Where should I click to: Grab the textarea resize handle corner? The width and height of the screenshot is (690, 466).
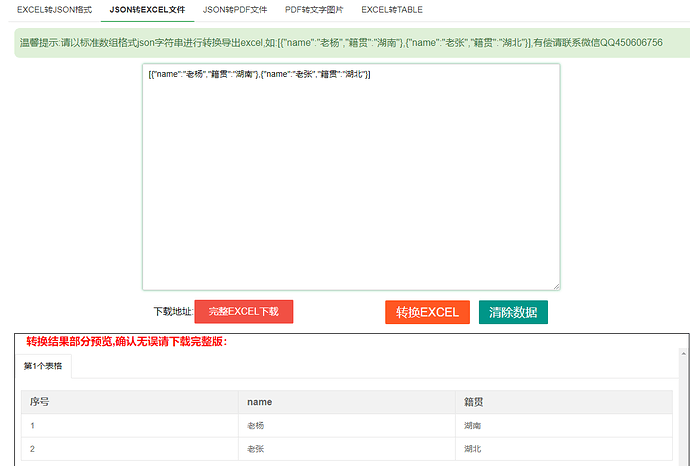pos(557,287)
